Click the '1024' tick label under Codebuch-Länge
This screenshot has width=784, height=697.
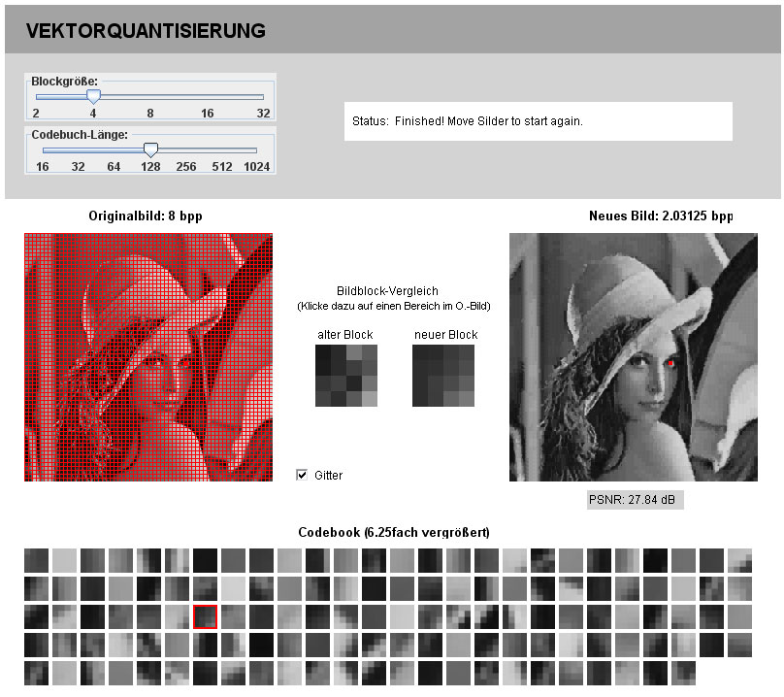[257, 167]
